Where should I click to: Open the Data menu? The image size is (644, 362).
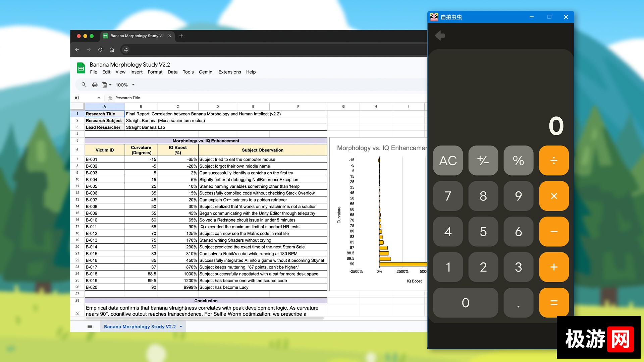tap(173, 72)
